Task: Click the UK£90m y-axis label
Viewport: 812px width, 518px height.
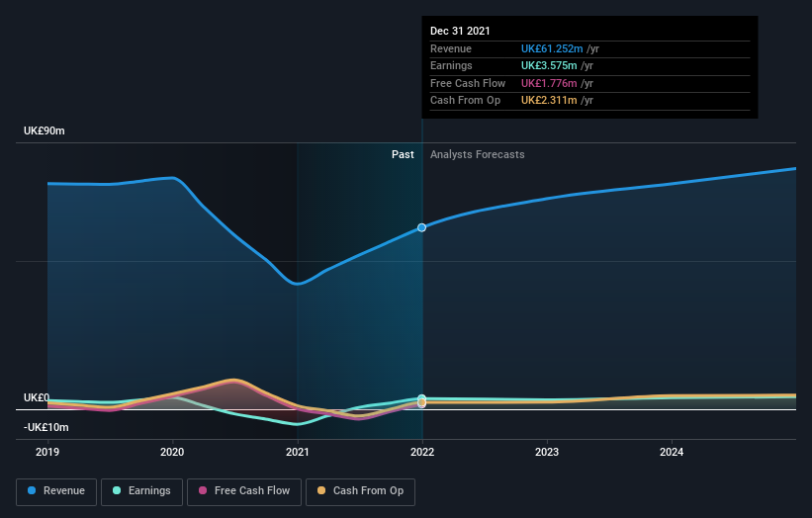Action: point(45,130)
